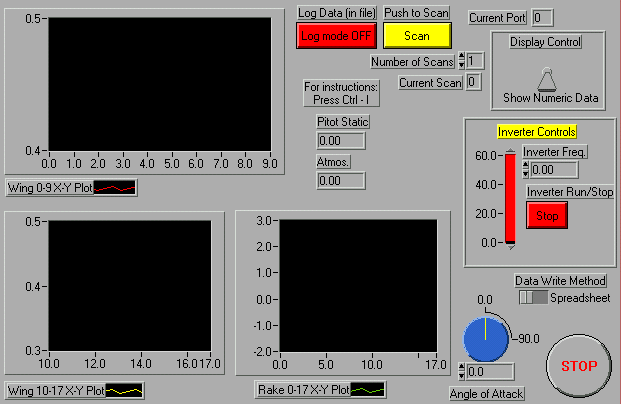This screenshot has height=404, width=621.
Task: Click the Pitot Static reading field
Action: [341, 141]
